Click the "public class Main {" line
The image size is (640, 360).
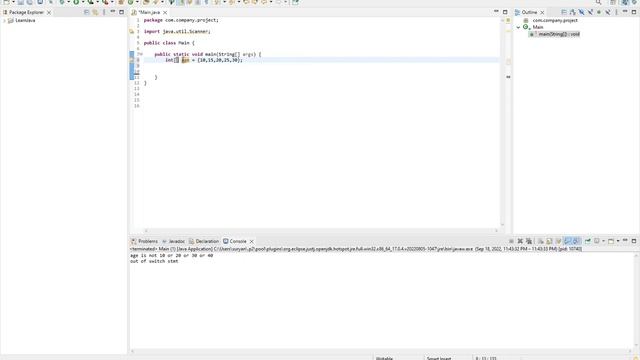click(x=169, y=43)
